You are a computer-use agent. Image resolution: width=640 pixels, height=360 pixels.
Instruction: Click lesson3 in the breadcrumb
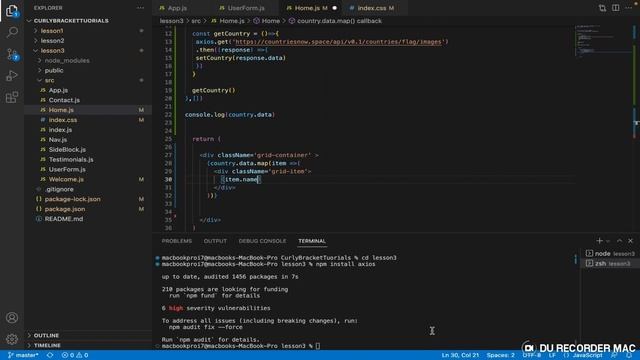pos(171,20)
